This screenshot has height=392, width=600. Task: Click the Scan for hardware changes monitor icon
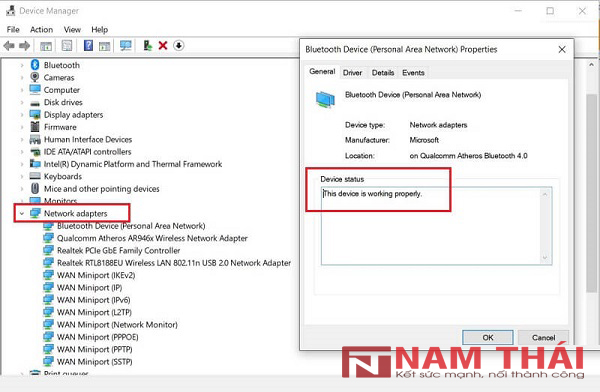pyautogui.click(x=126, y=46)
